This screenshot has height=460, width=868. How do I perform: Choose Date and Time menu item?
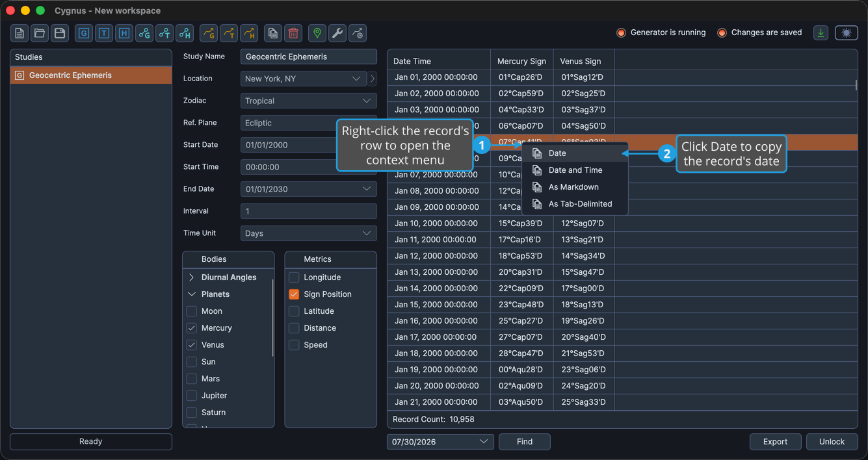pyautogui.click(x=575, y=170)
